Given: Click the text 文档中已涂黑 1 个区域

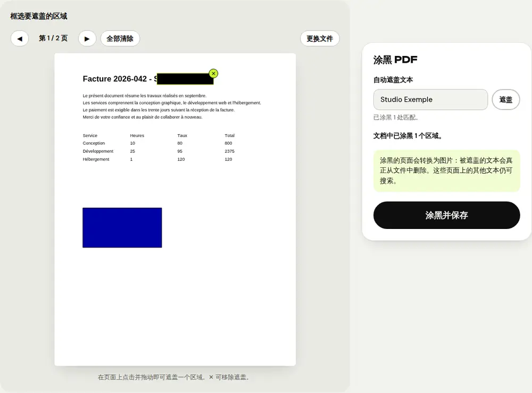Looking at the screenshot, I should (x=408, y=136).
